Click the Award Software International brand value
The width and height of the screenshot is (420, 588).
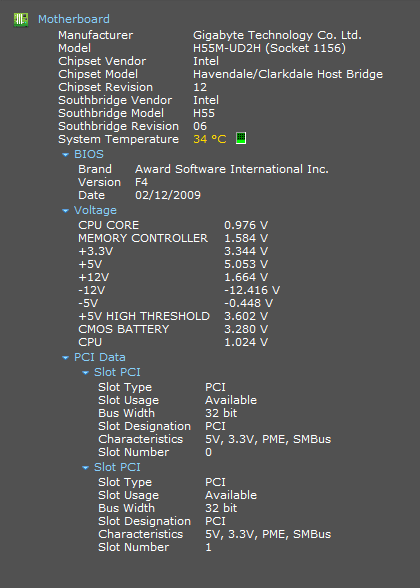(232, 169)
